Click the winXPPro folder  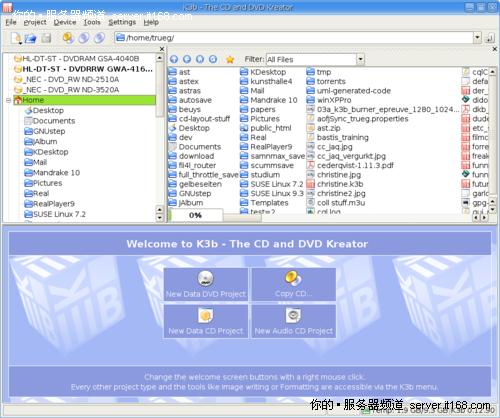[329, 100]
